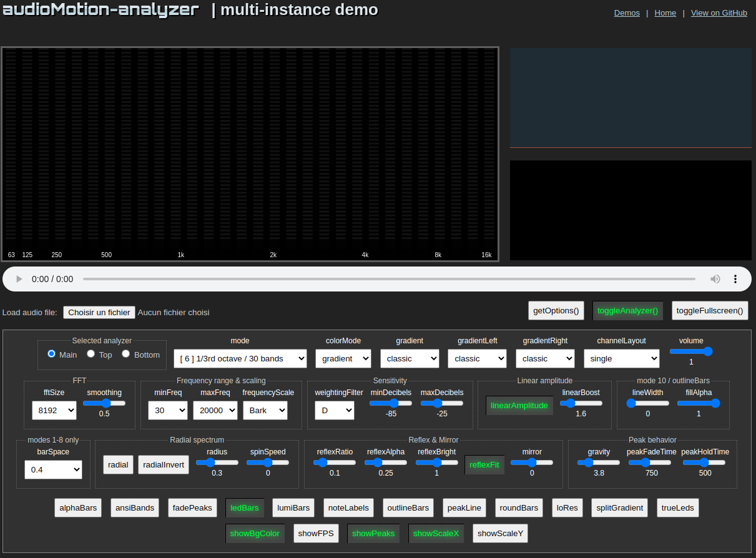Go to View on GitHub

[x=719, y=12]
